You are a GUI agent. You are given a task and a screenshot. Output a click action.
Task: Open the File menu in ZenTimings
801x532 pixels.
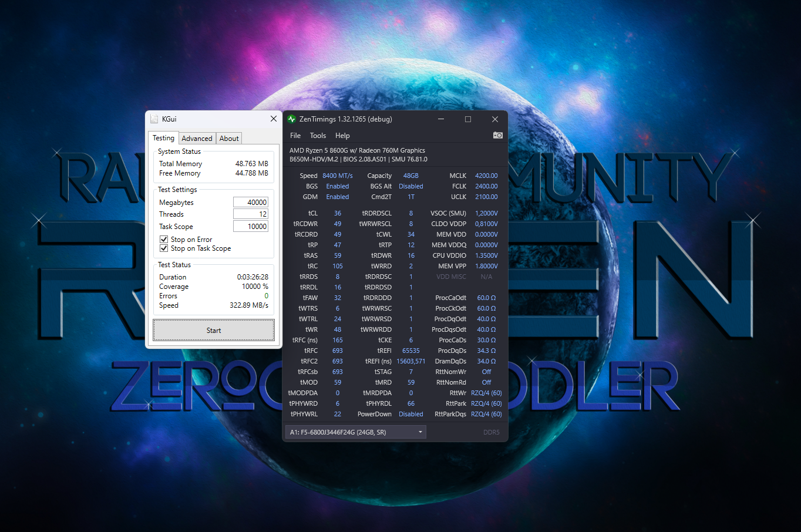(295, 135)
